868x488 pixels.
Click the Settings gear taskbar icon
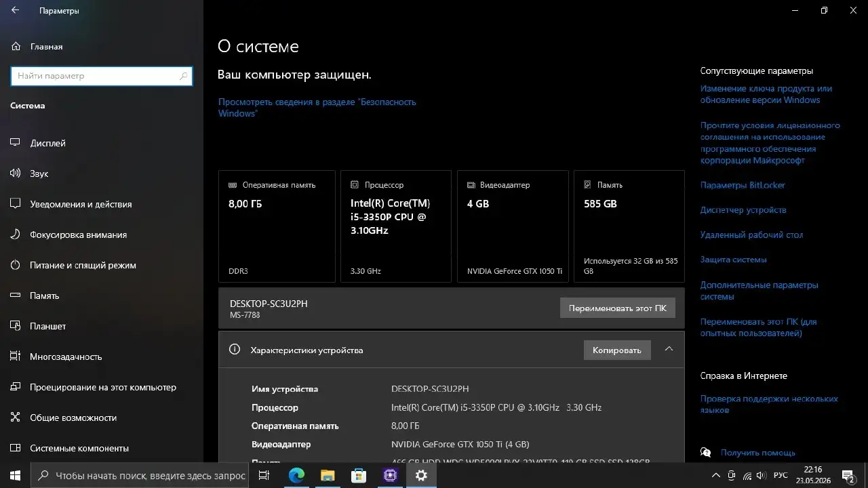421,476
